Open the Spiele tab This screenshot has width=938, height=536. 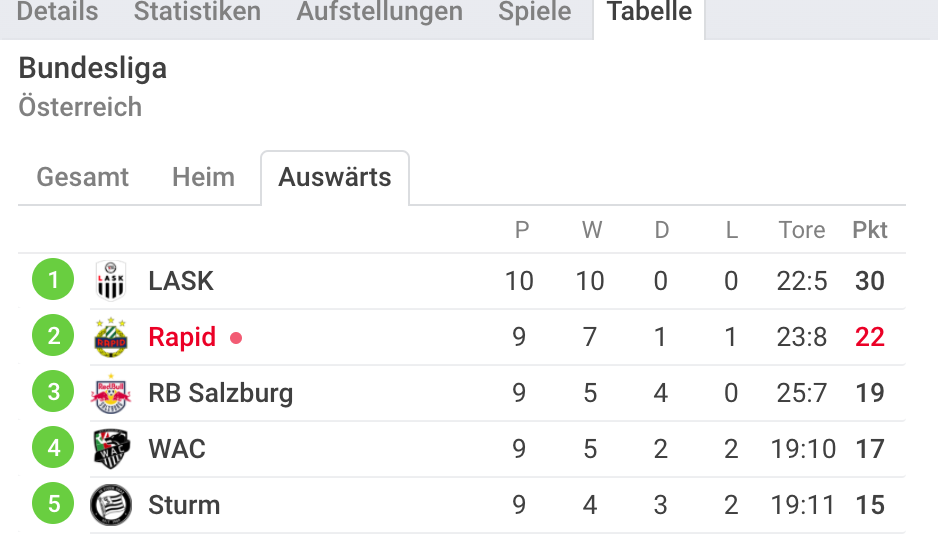(x=535, y=12)
